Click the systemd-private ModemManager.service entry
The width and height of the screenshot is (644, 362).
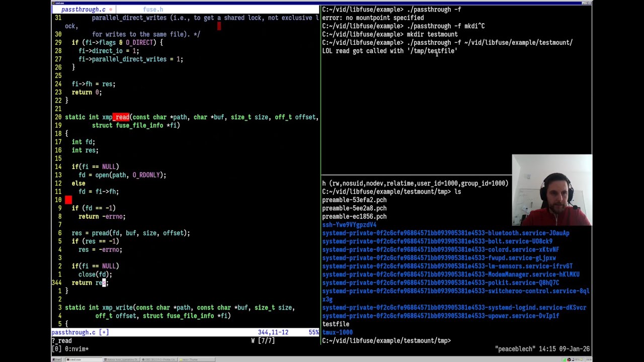pyautogui.click(x=451, y=275)
